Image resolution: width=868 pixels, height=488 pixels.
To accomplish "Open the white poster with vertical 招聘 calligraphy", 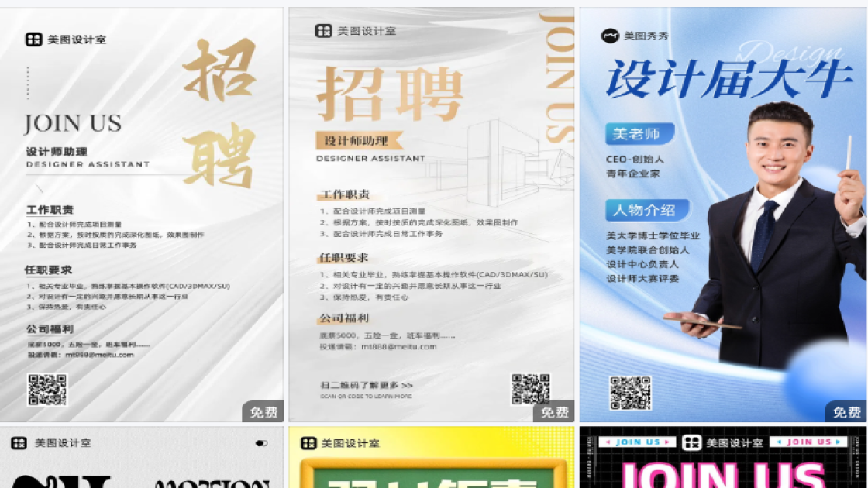I will click(x=141, y=215).
